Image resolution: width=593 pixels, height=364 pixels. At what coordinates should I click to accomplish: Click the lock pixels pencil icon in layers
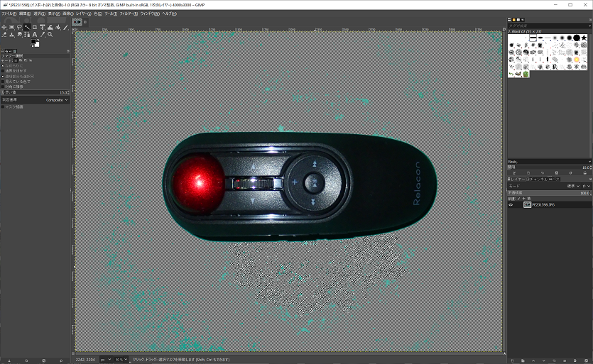pos(519,199)
